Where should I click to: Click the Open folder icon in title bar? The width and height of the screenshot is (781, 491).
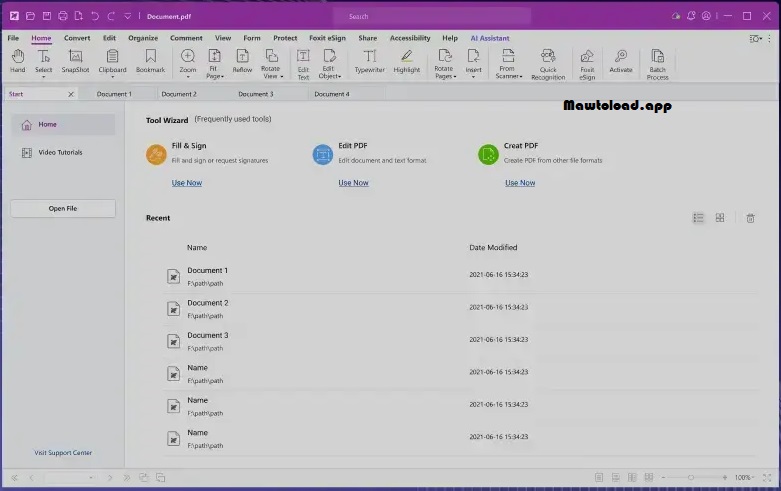[30, 16]
